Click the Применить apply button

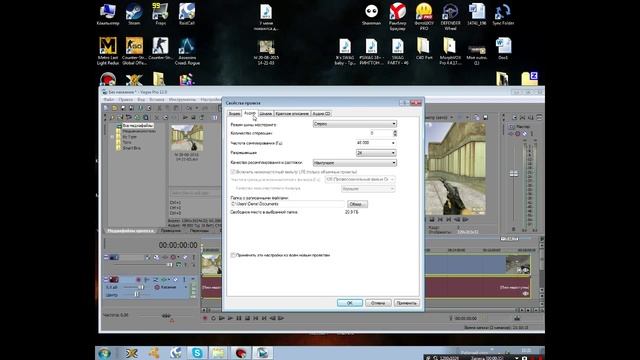(x=407, y=303)
